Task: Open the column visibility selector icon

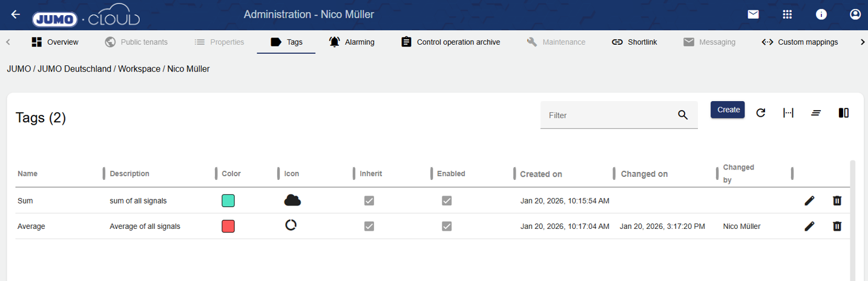Action: coord(843,113)
